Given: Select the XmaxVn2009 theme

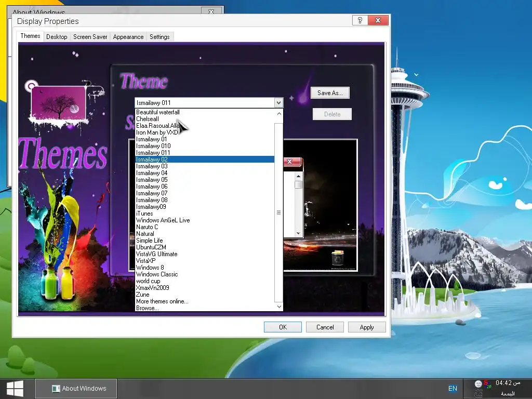Looking at the screenshot, I should point(205,288).
